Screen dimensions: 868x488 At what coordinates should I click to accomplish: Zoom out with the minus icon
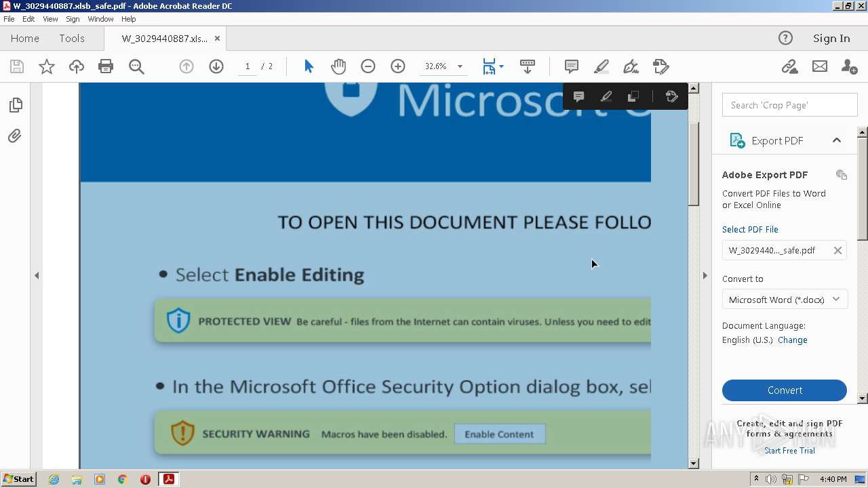point(368,66)
